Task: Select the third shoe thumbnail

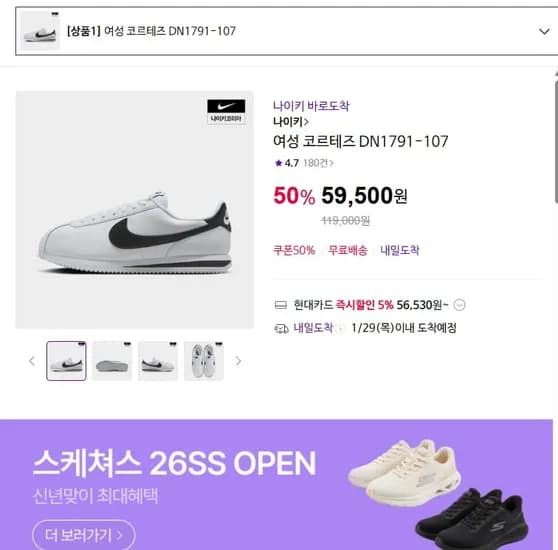Action: (x=158, y=361)
